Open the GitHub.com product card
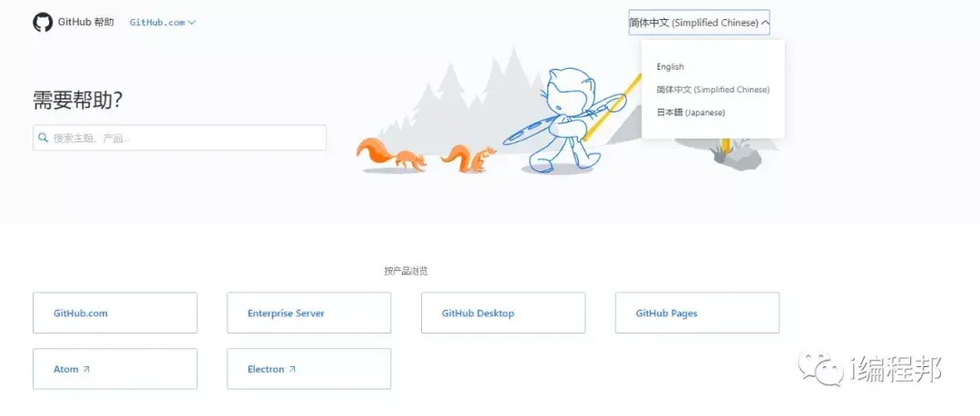 point(115,313)
